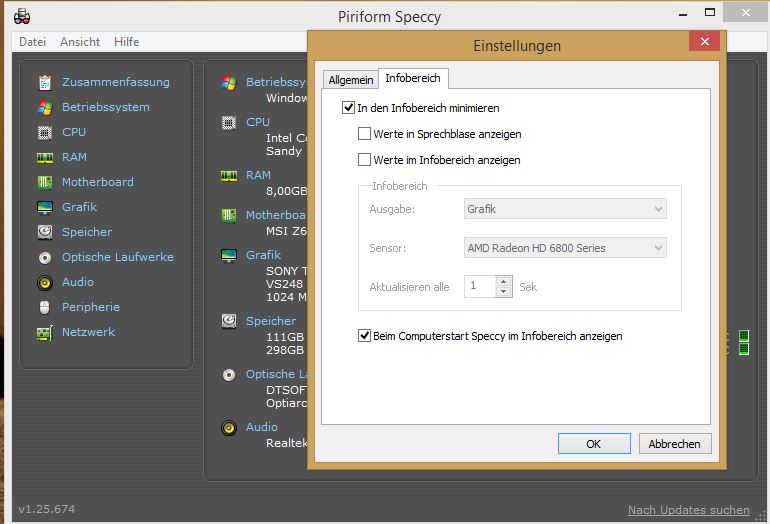
Task: Select the Infobereich tab
Action: (413, 78)
